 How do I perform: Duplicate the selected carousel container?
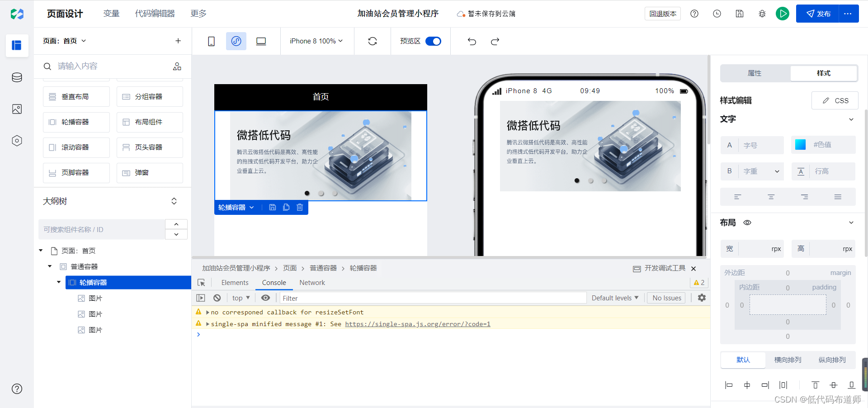pos(286,207)
